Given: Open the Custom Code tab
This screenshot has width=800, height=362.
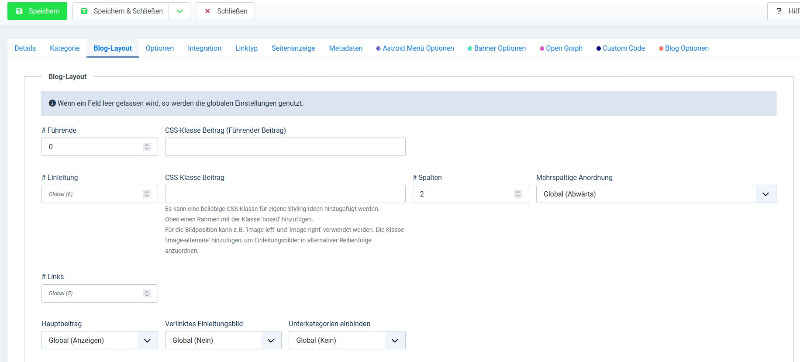Looking at the screenshot, I should (620, 48).
